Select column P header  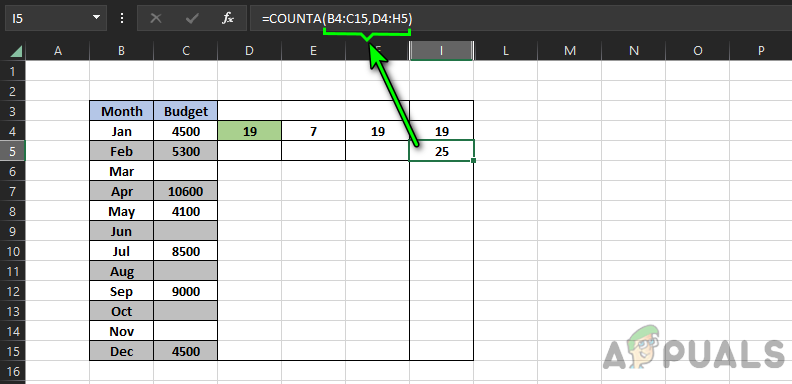coord(761,51)
